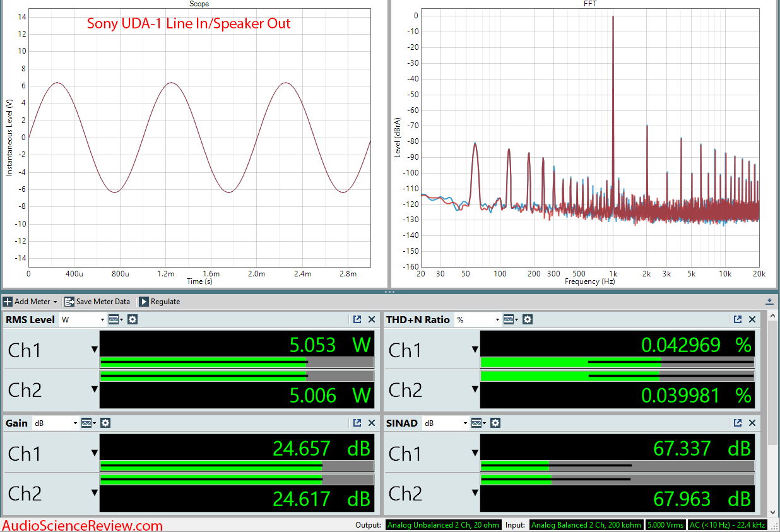Click the AudioScienceReview.com link
Viewport: 780px width, 532px height.
pyautogui.click(x=82, y=525)
